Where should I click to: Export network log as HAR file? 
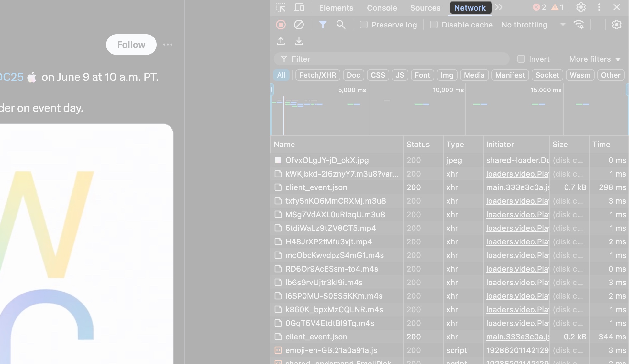pos(299,41)
